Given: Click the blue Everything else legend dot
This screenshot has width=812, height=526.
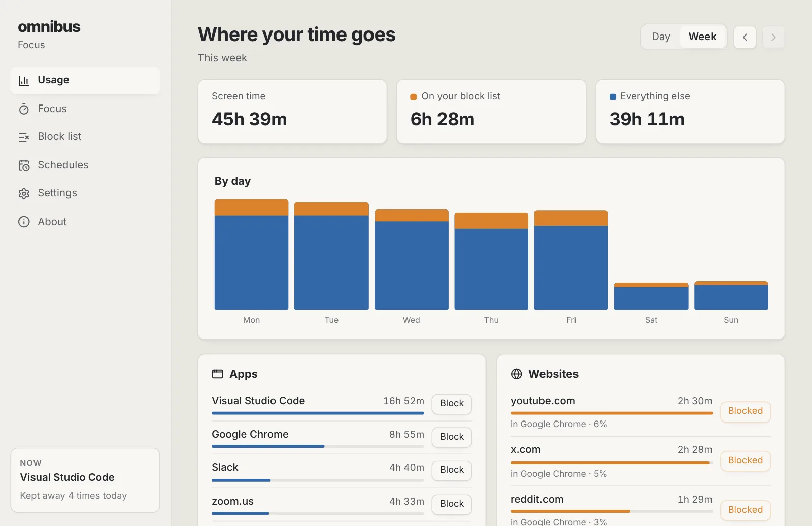Looking at the screenshot, I should (613, 97).
